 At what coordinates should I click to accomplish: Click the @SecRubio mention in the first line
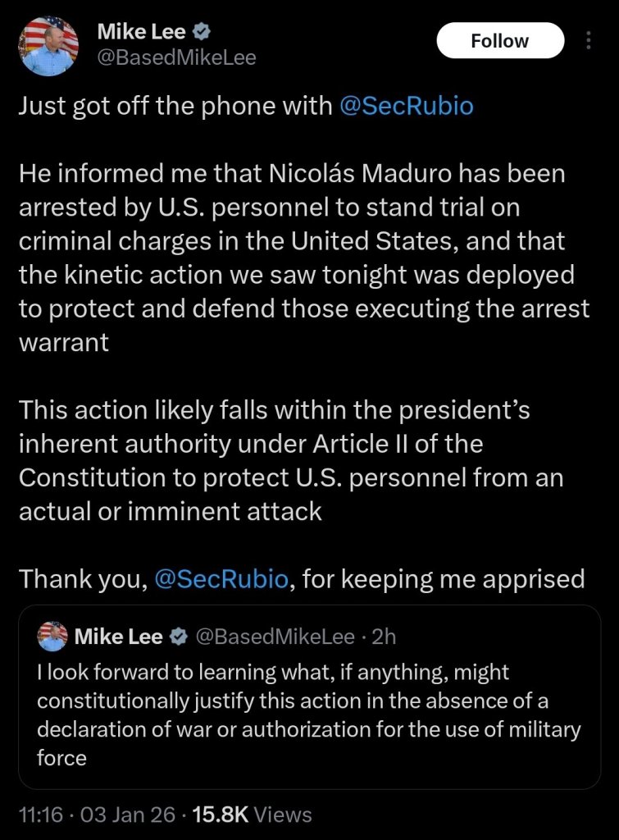[x=406, y=107]
